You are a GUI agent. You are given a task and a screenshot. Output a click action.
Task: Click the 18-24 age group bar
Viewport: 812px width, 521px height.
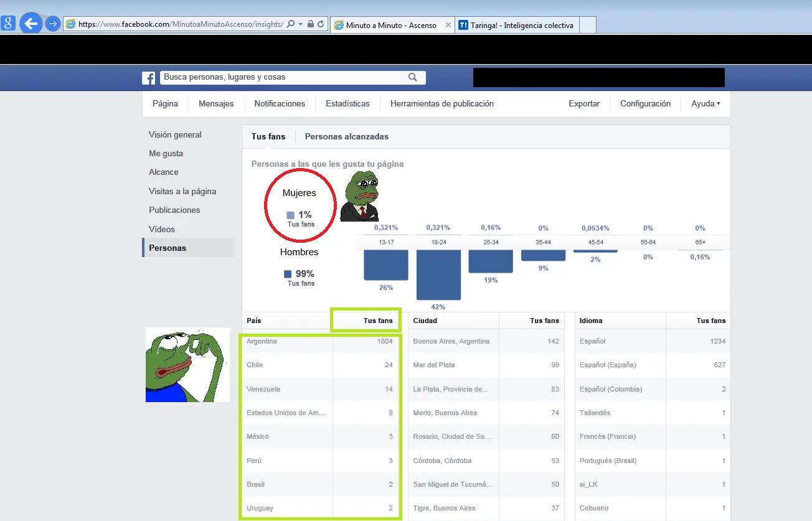[x=438, y=275]
